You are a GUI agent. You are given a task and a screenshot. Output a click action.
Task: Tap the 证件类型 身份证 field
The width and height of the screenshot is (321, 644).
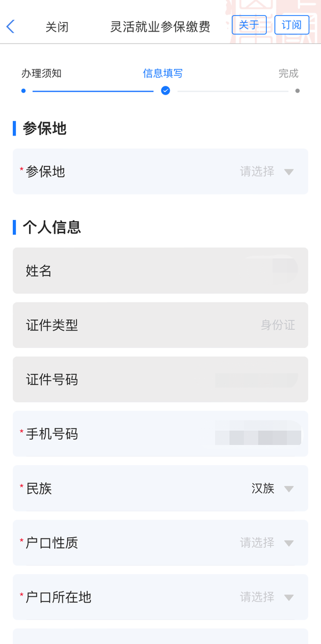pos(160,325)
